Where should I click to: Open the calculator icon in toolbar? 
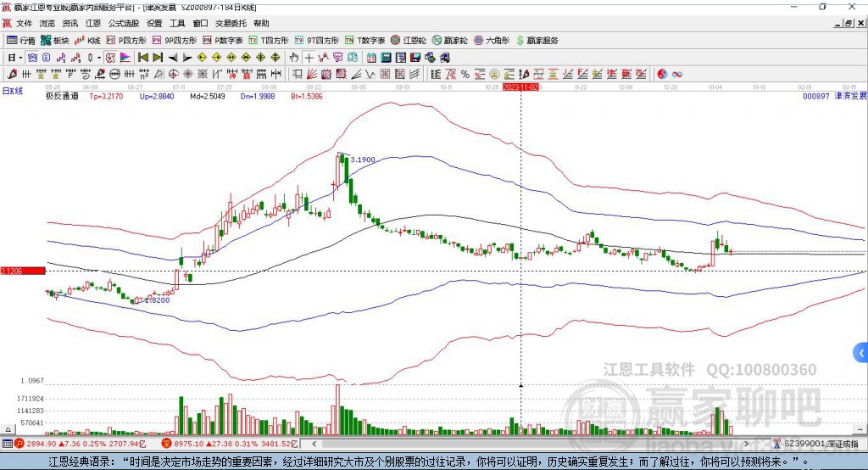coord(386,58)
